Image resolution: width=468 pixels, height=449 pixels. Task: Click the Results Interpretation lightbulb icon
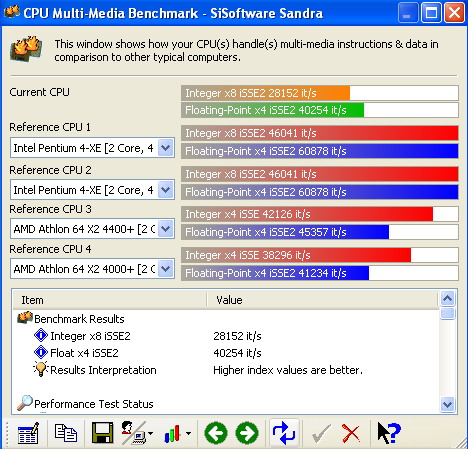pos(41,369)
